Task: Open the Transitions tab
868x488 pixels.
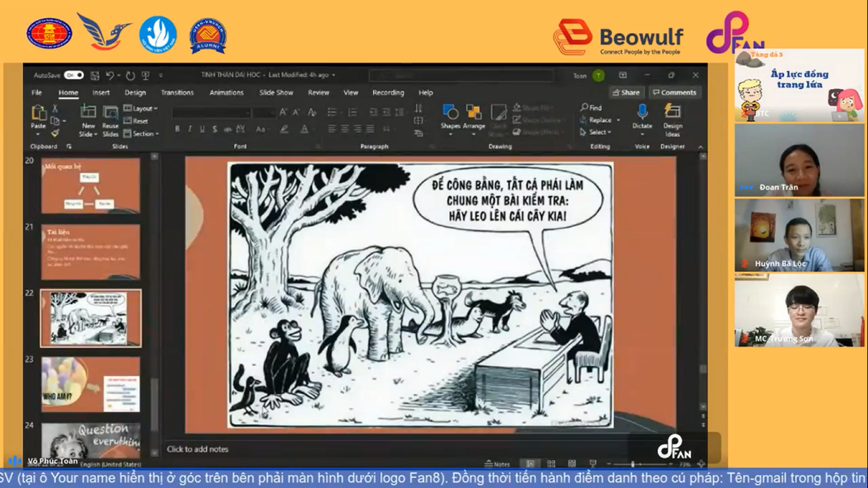Action: (177, 92)
